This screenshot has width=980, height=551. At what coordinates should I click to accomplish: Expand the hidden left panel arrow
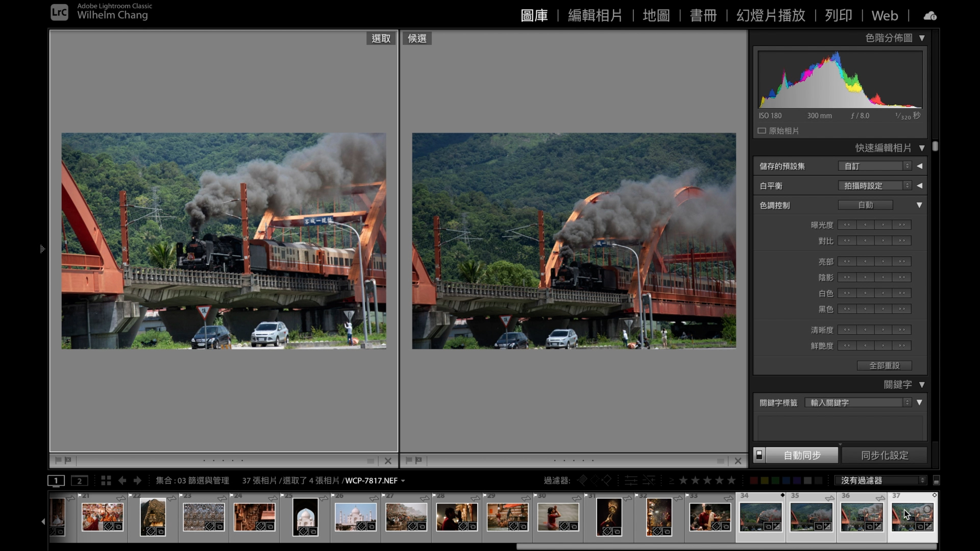42,249
